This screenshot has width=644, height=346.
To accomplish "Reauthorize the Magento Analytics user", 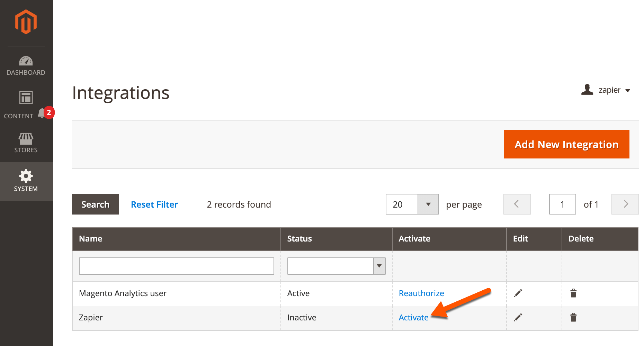I will [421, 293].
